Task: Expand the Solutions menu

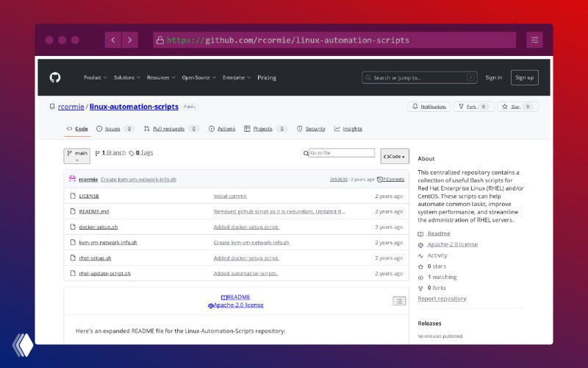Action: (x=127, y=77)
